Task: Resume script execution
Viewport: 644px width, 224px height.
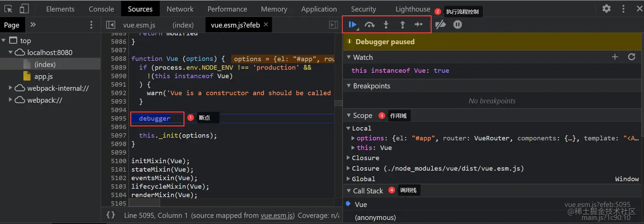Action: pos(352,25)
